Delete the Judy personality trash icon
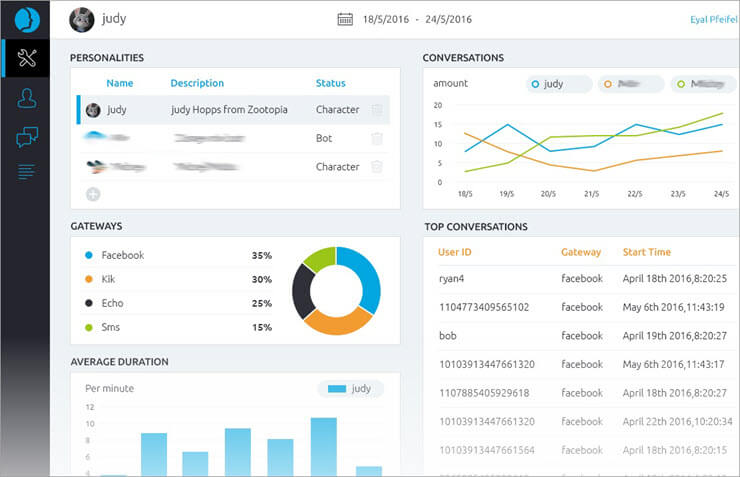740x477 pixels. [x=377, y=109]
